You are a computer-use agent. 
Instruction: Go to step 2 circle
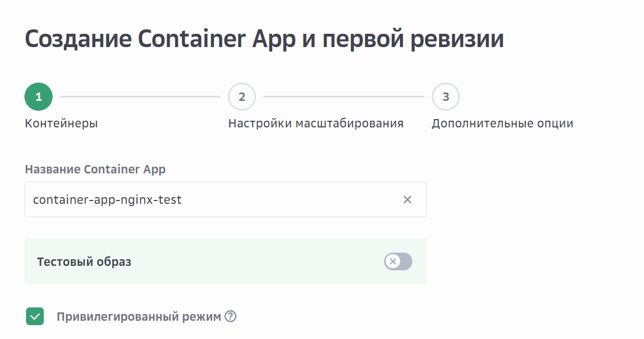pos(242,97)
